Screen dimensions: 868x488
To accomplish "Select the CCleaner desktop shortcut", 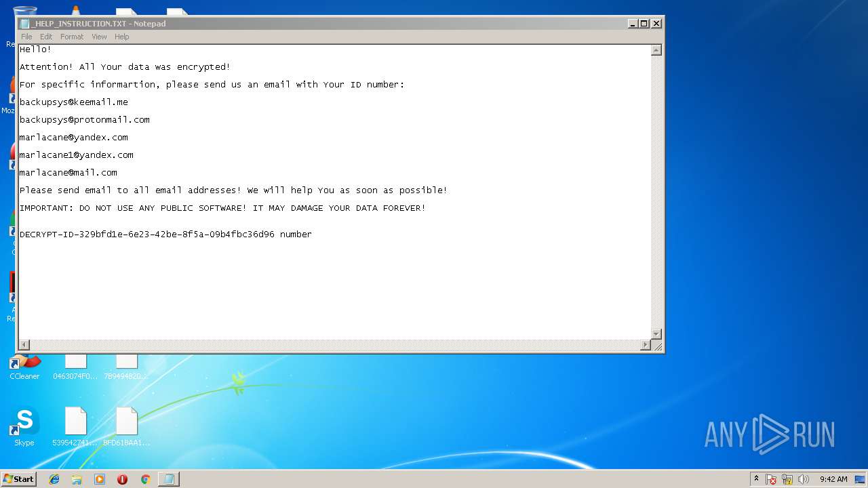I will (x=24, y=367).
